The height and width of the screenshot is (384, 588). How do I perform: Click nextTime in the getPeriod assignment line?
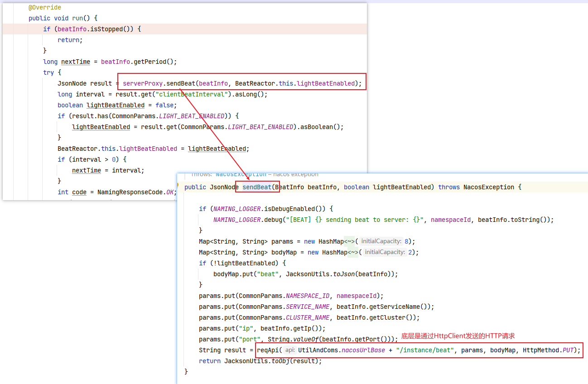point(76,62)
